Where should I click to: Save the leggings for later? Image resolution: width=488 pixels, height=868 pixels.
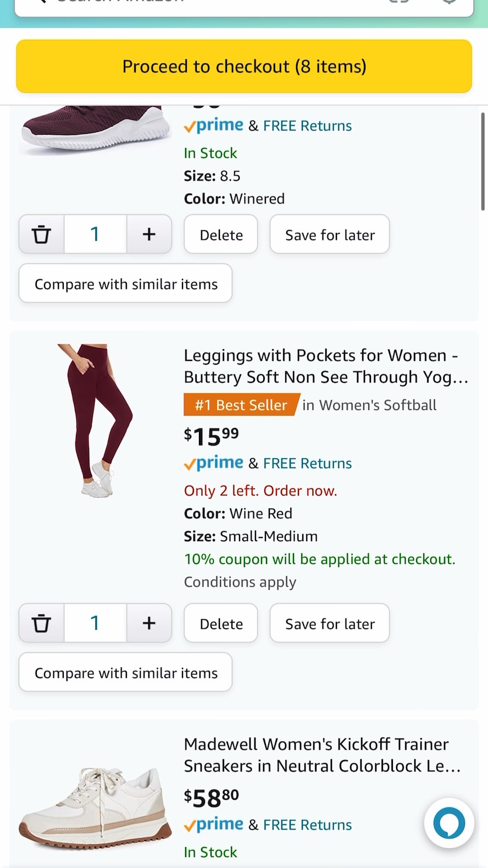point(329,623)
